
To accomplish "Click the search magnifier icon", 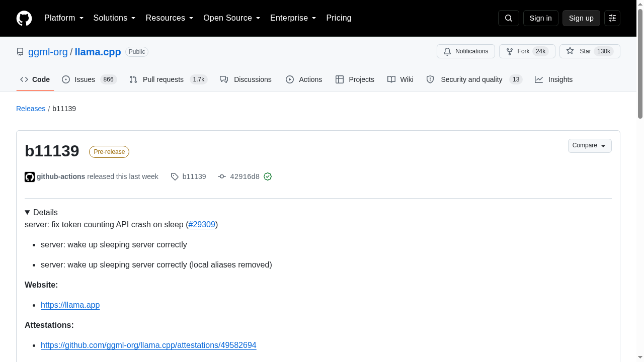I will pos(509,18).
